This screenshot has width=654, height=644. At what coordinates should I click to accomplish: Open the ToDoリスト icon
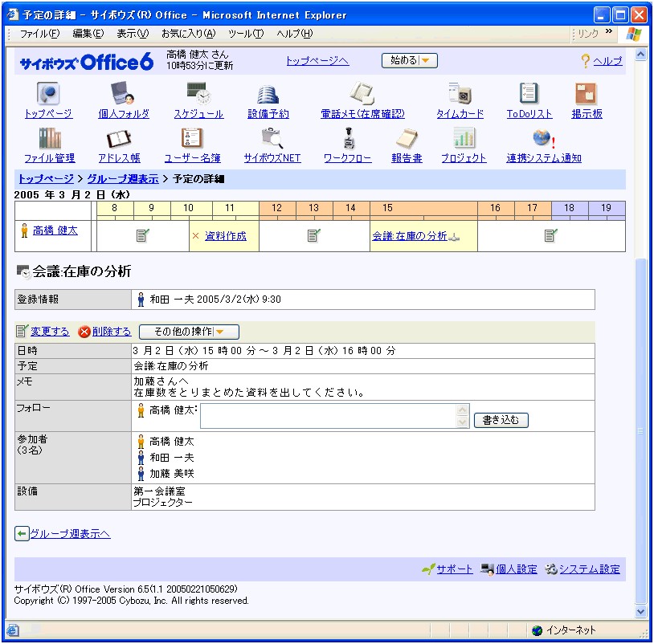(529, 92)
